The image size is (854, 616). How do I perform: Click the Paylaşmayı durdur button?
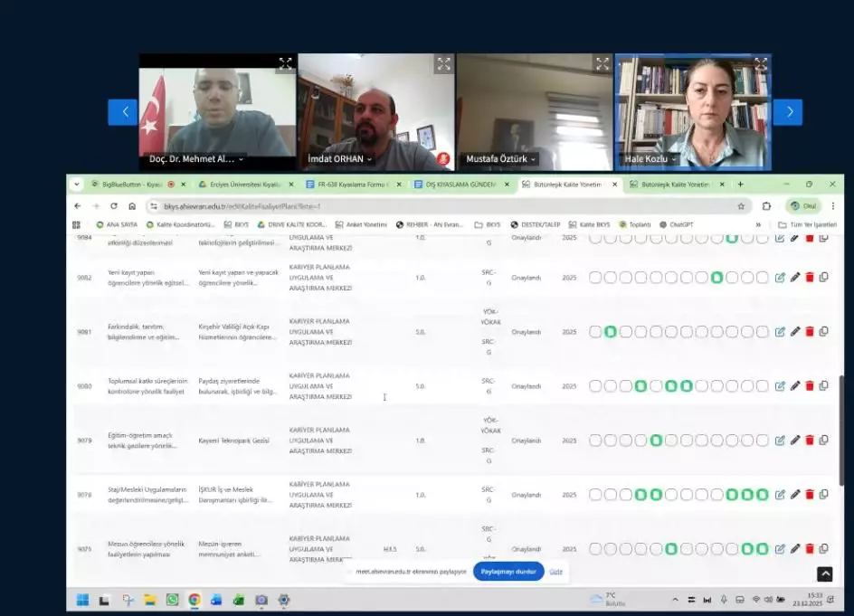(x=508, y=572)
